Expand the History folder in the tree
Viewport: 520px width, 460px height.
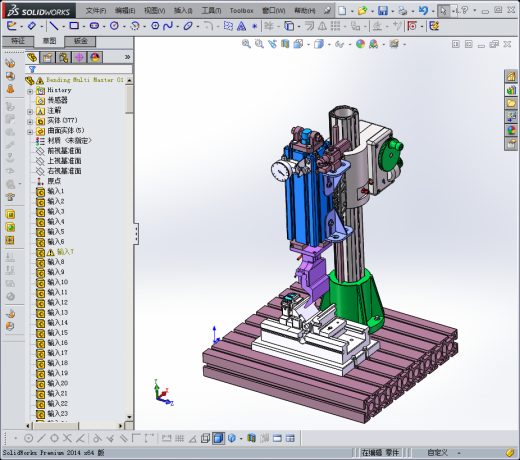(x=30, y=91)
